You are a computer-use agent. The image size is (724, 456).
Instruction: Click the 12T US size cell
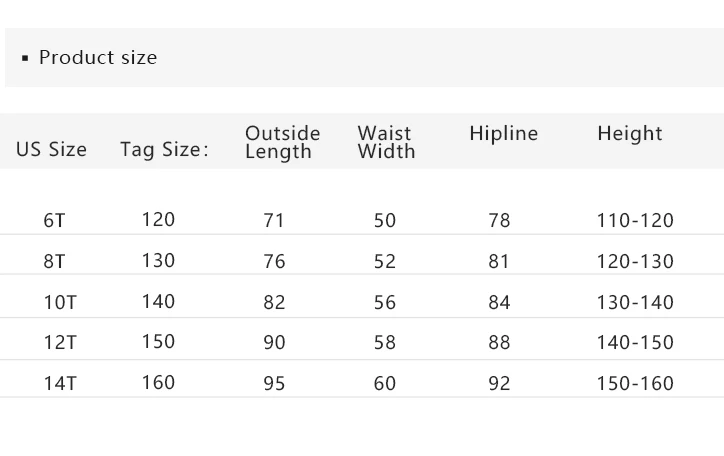click(60, 343)
